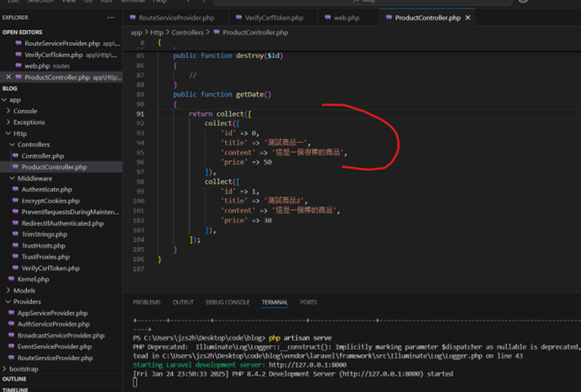Image resolution: width=581 pixels, height=392 pixels.
Task: Open the PROBLEMS panel tab
Action: coord(147,302)
